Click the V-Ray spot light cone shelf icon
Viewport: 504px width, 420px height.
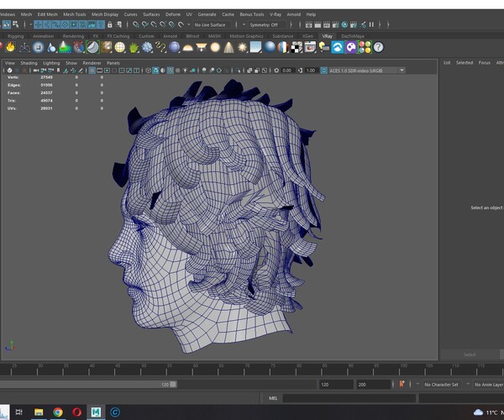click(228, 47)
